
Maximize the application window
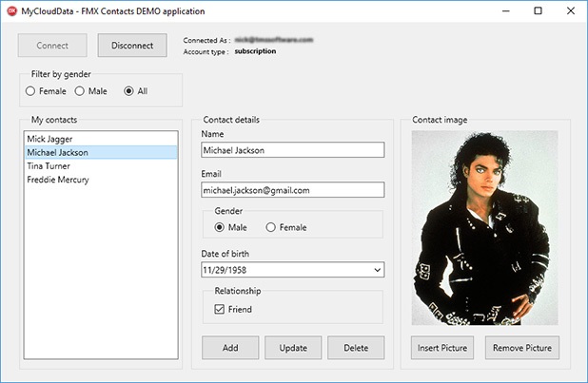click(x=539, y=10)
